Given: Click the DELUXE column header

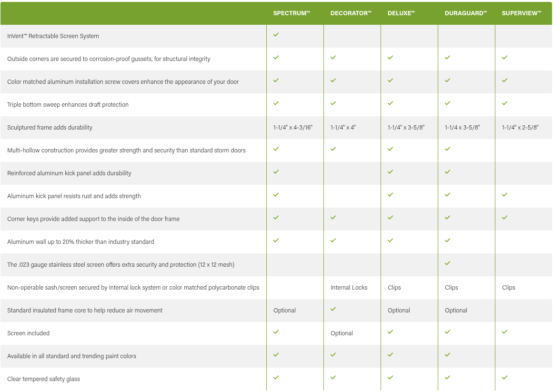Looking at the screenshot, I should click(x=401, y=13).
